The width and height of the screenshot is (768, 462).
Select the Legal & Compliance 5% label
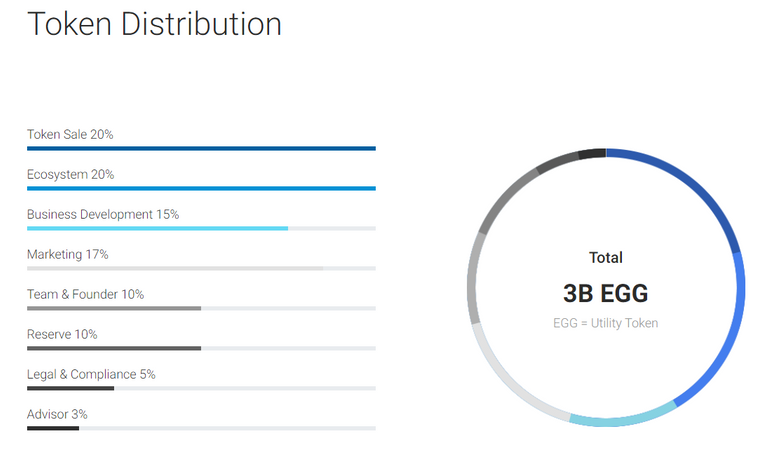[x=91, y=374]
